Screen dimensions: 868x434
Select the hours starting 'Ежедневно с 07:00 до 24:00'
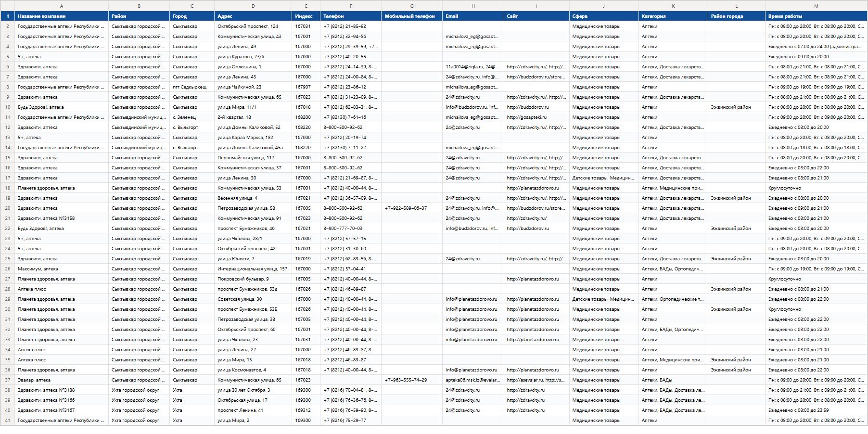click(x=817, y=47)
